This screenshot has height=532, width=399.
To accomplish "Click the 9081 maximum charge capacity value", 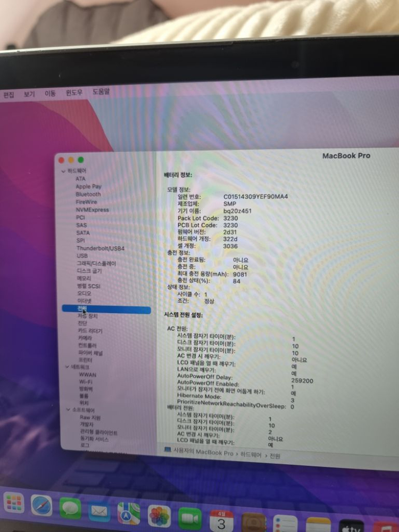I will [240, 274].
